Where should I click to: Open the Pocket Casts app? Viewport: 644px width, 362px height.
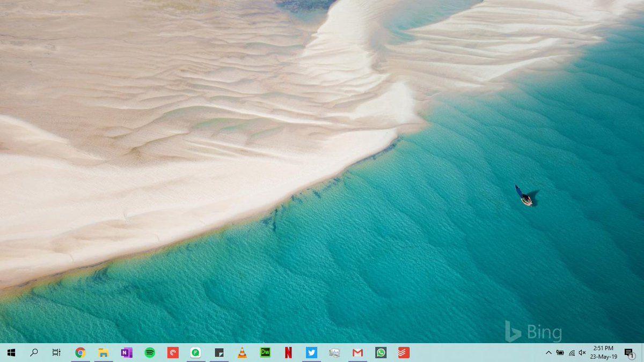[x=172, y=353]
